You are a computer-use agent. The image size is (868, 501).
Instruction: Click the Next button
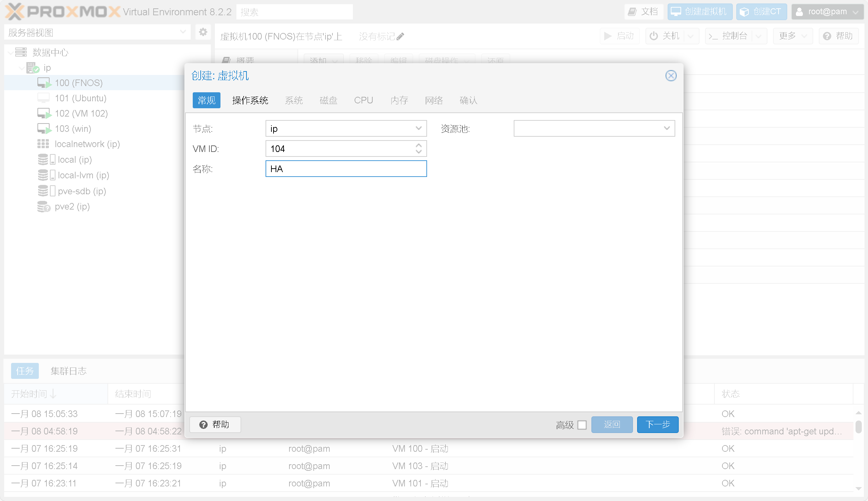658,424
